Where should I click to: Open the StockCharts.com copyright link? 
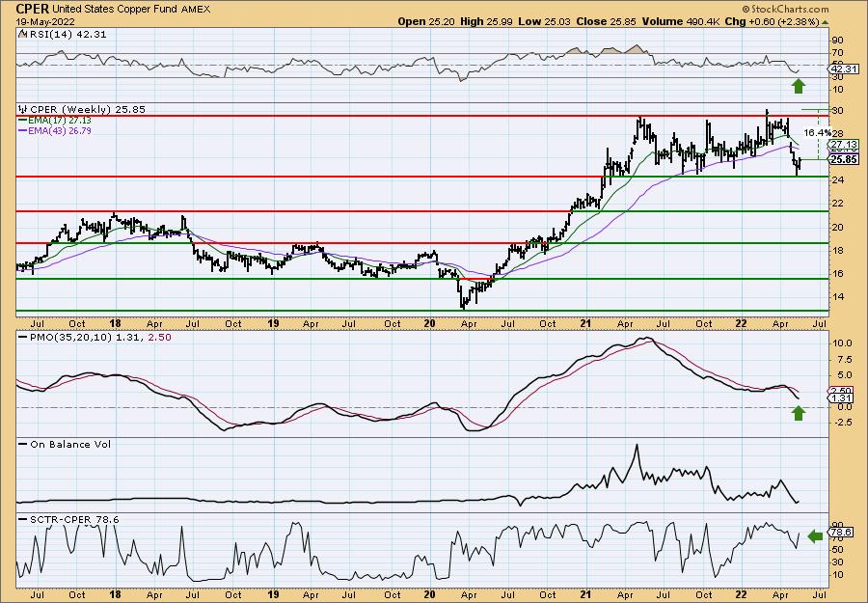[785, 9]
